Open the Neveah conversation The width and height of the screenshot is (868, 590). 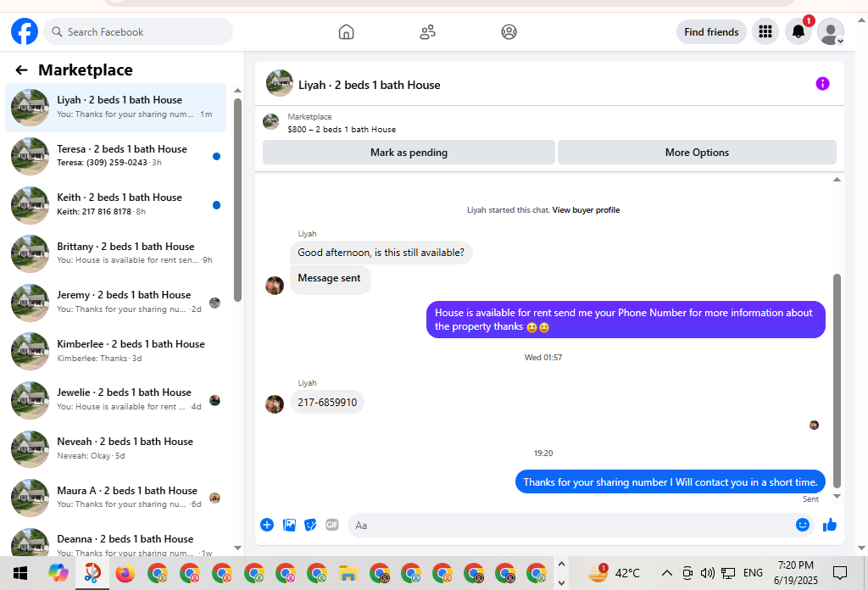click(x=115, y=448)
